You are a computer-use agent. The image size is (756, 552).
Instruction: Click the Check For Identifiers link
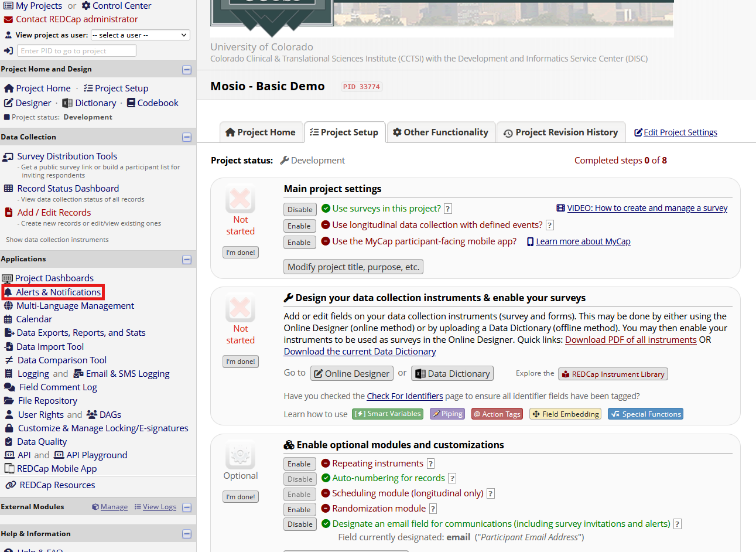(x=405, y=396)
